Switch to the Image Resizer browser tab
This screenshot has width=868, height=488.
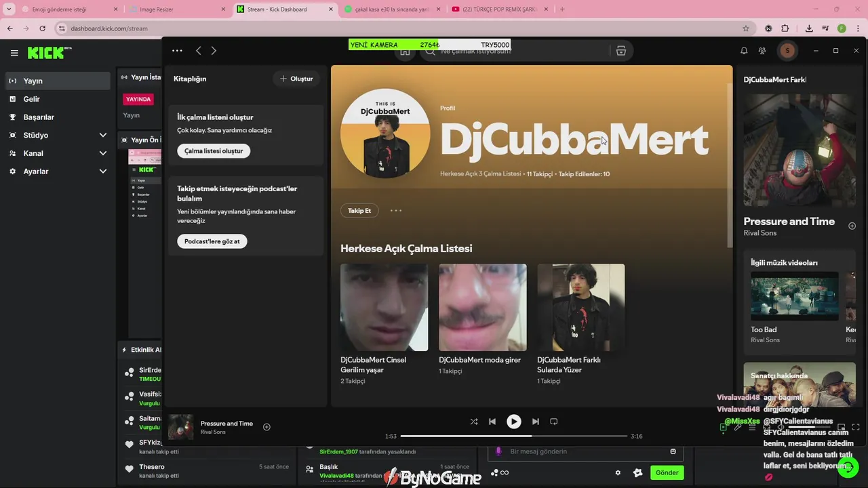[x=176, y=9]
